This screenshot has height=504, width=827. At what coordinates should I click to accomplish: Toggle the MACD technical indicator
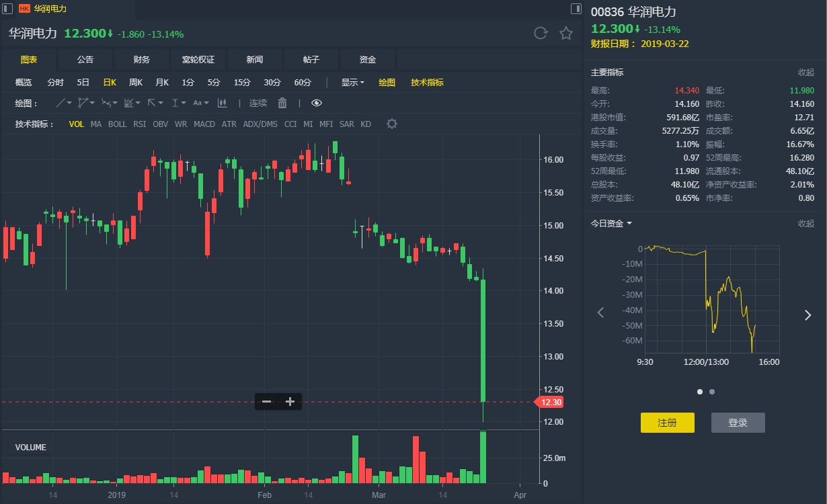point(204,124)
